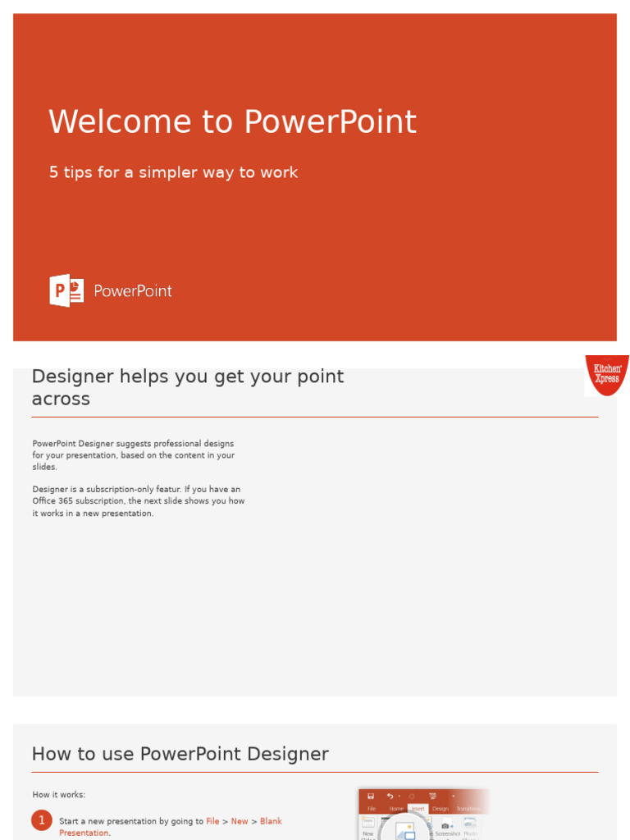630x840 pixels.
Task: Click the orange "File" link in step 1
Action: tap(212, 821)
